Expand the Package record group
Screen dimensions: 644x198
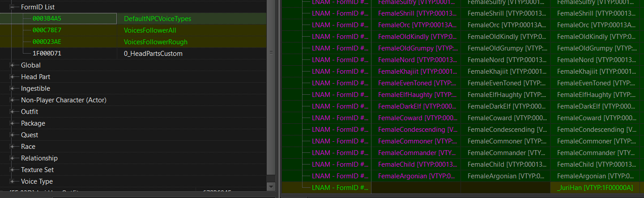coord(12,123)
